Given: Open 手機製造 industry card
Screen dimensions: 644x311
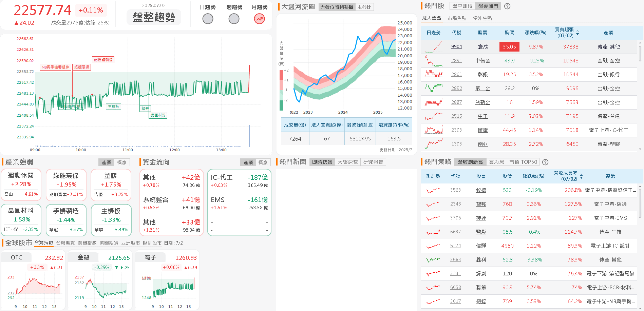Looking at the screenshot, I should click(66, 220).
